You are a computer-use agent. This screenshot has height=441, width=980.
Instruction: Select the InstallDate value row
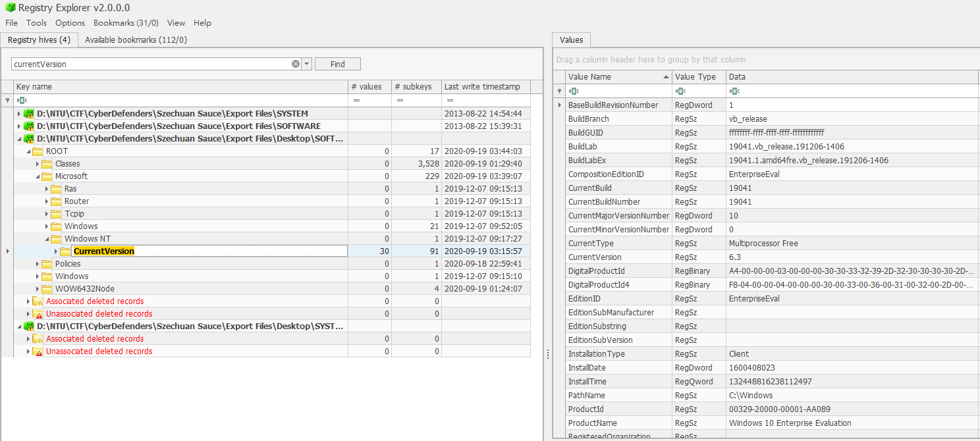click(x=767, y=368)
